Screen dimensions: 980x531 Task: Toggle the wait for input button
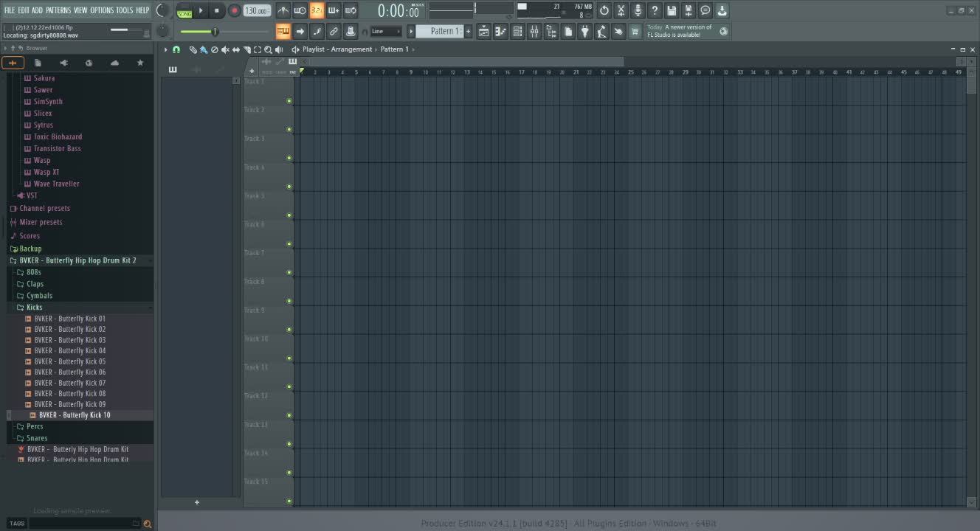point(300,10)
